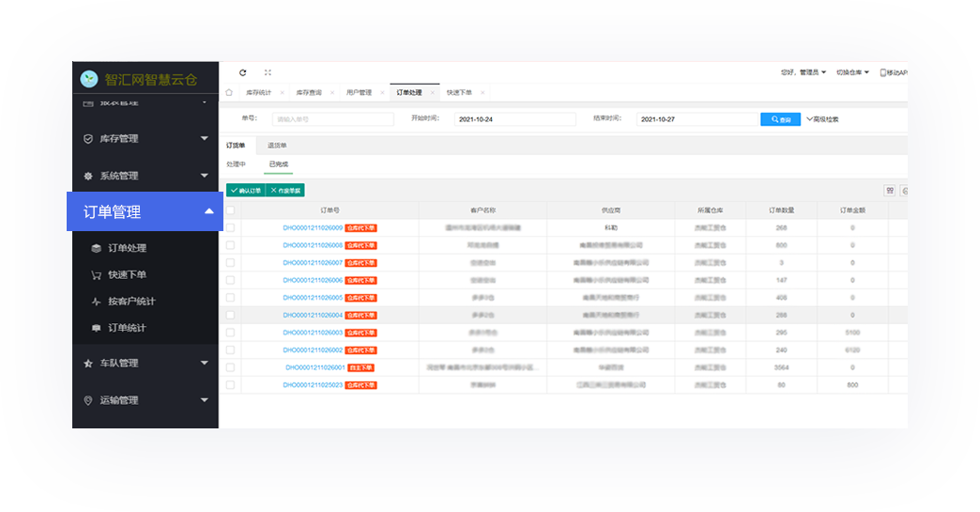Check the row for order DHO0001211026009
Screen dimensions: 980x512
pos(231,228)
